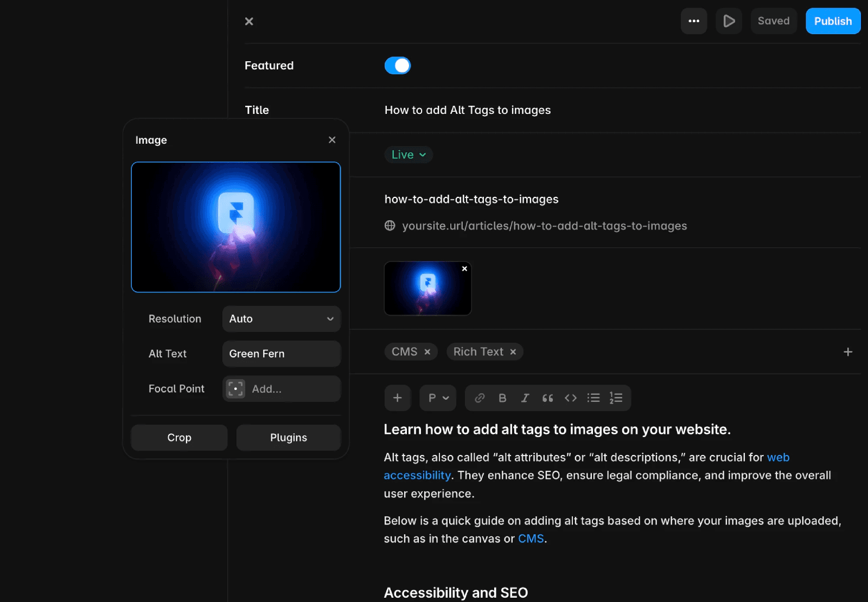Click the focal point target icon
The width and height of the screenshot is (868, 602).
pos(235,389)
